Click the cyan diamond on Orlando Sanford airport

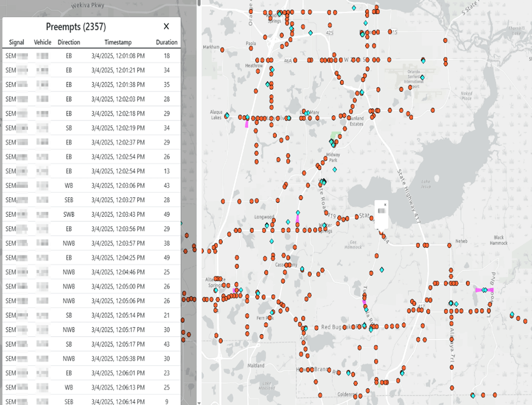click(422, 77)
